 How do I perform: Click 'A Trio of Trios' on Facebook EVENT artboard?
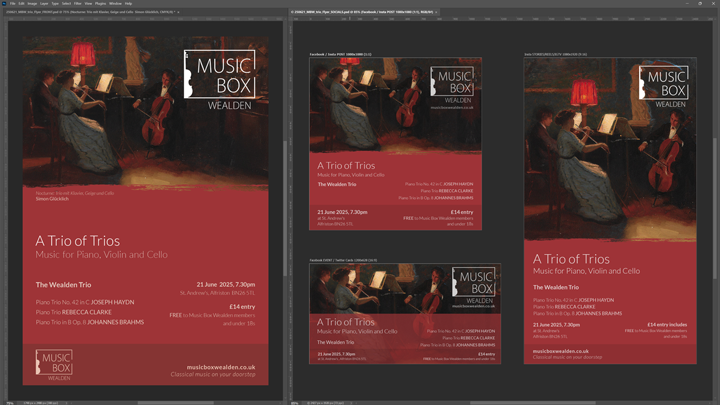click(x=346, y=322)
